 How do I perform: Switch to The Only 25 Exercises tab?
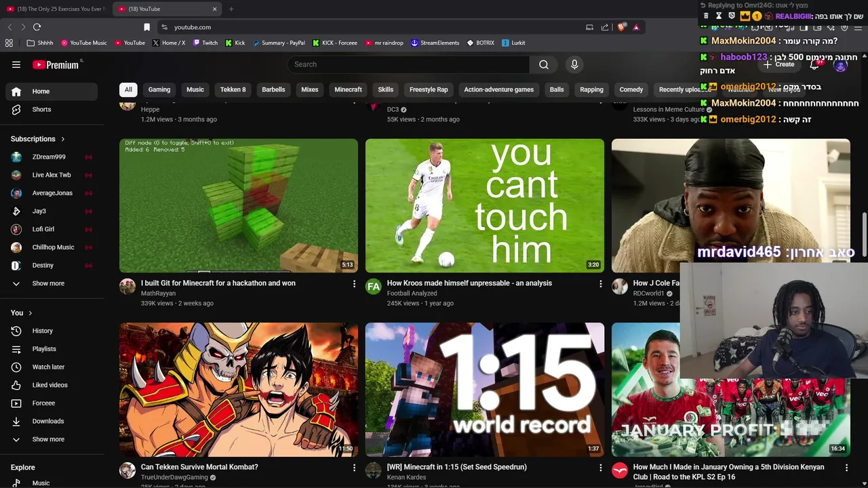tap(56, 9)
